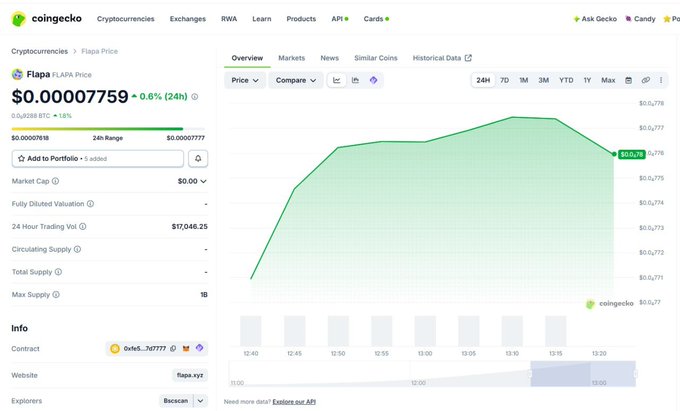Open the Learn nav menu
680x411 pixels.
click(x=262, y=19)
